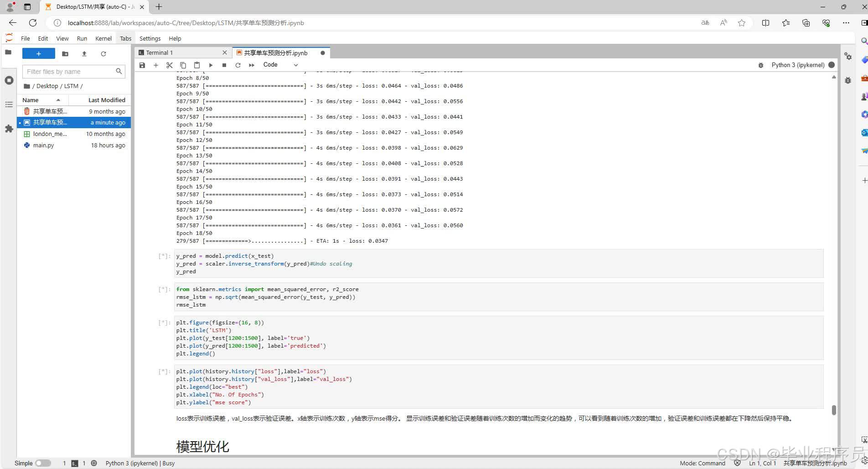Click the Mode: Command status item
Screen dimensions: 868x469
click(703, 463)
